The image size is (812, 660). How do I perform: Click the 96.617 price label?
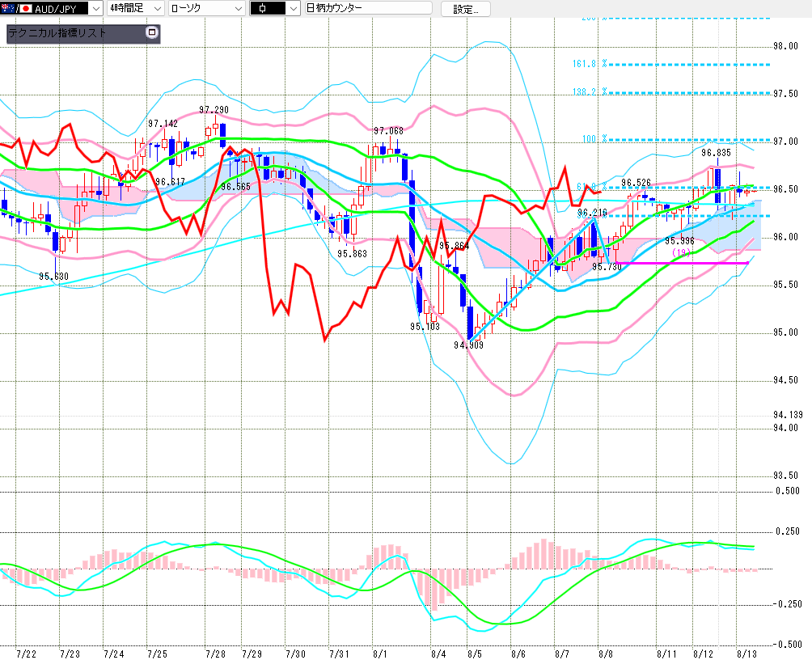click(170, 182)
